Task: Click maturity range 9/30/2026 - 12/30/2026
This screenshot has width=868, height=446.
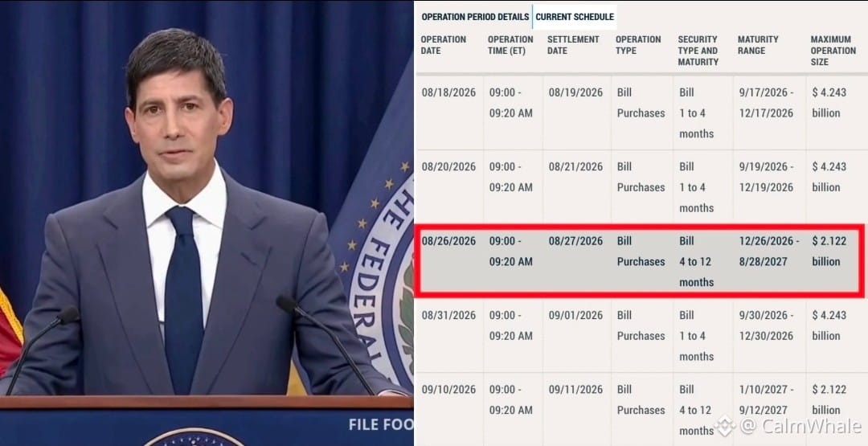Action: click(767, 325)
